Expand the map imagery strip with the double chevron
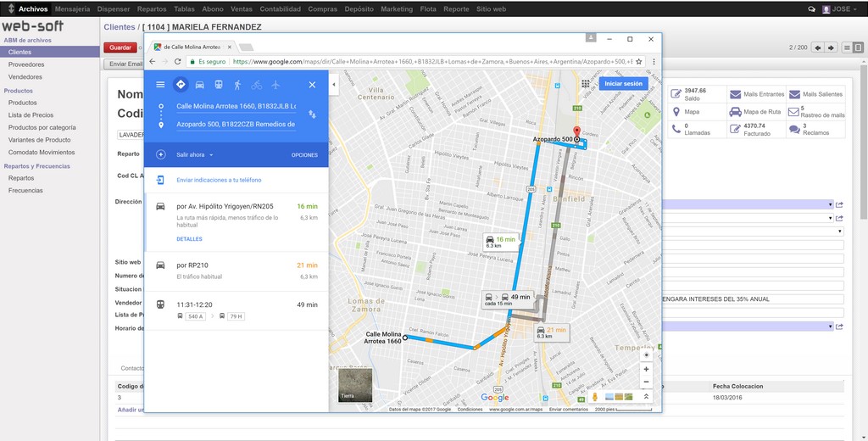This screenshot has height=441, width=868. (x=645, y=397)
